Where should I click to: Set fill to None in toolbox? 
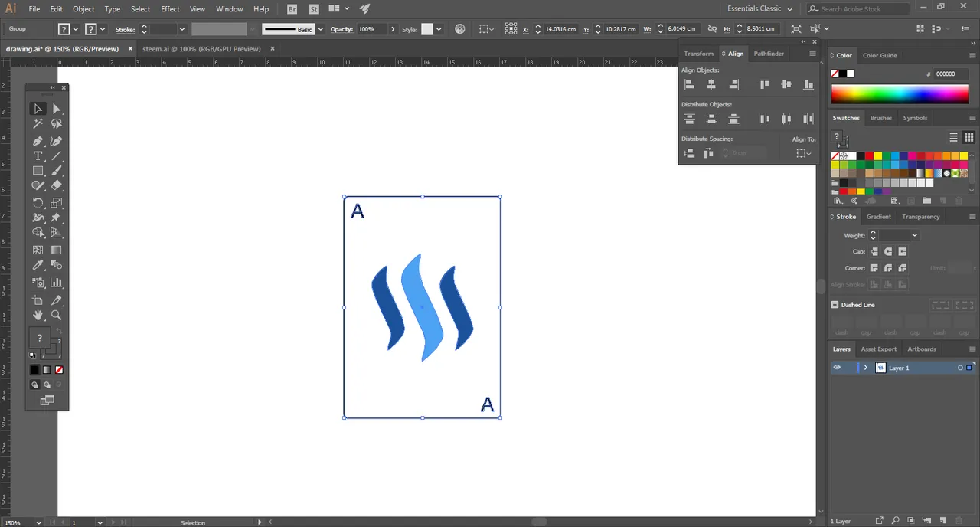pyautogui.click(x=59, y=370)
